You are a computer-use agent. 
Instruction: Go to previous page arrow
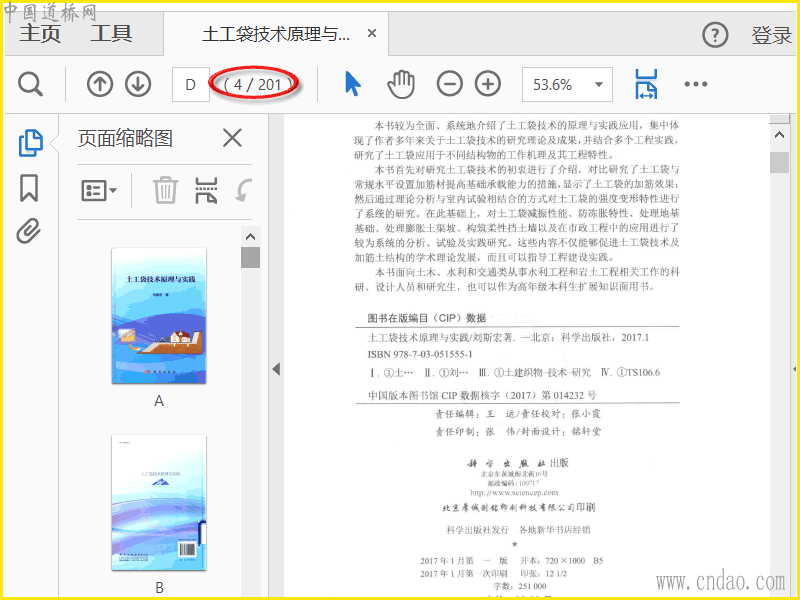99,84
